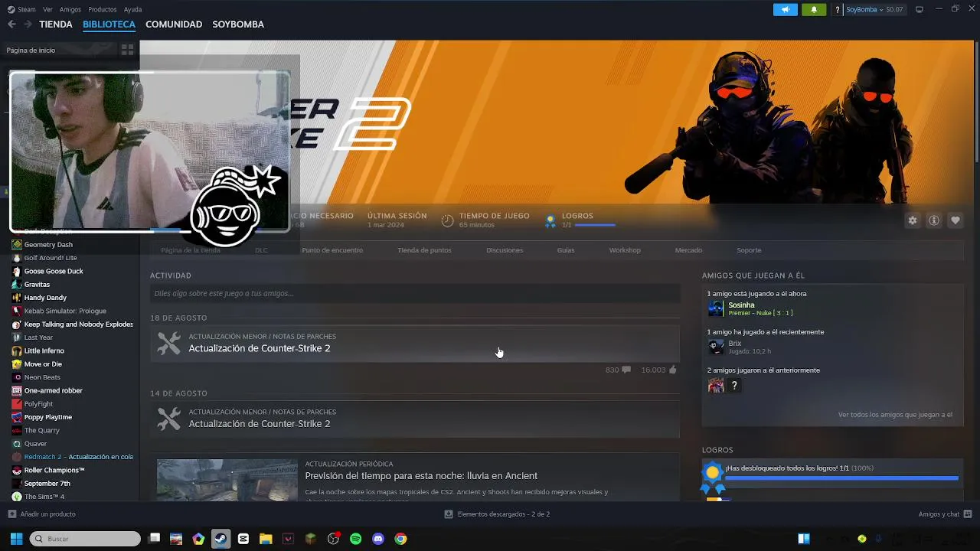The image size is (980, 551).
Task: Click the Windows Buscar search box
Action: point(85,539)
